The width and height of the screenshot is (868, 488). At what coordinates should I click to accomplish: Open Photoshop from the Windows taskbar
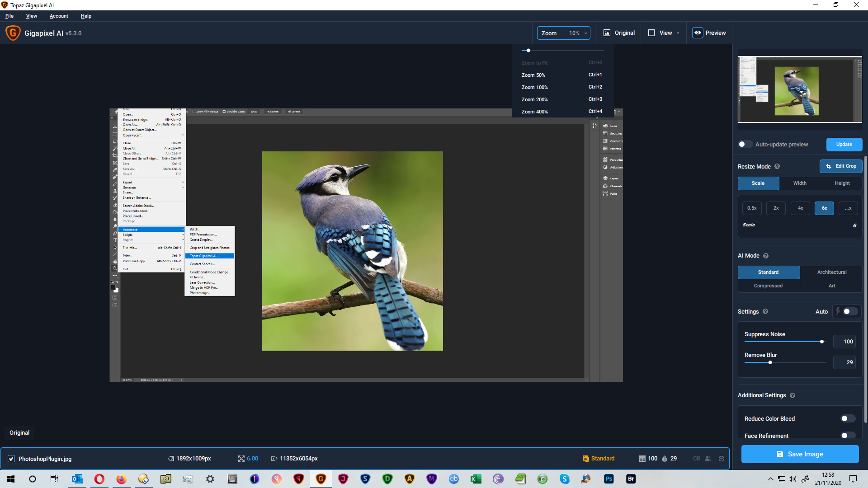tap(609, 479)
